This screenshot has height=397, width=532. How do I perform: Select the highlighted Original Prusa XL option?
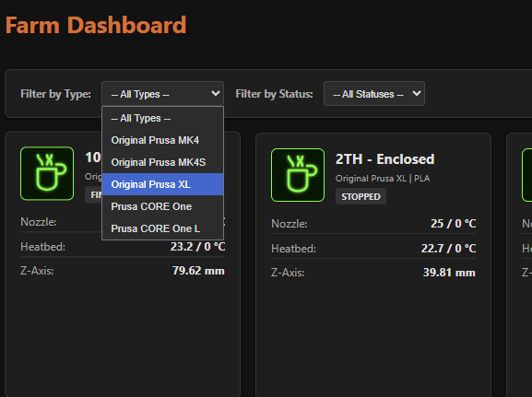[162, 184]
